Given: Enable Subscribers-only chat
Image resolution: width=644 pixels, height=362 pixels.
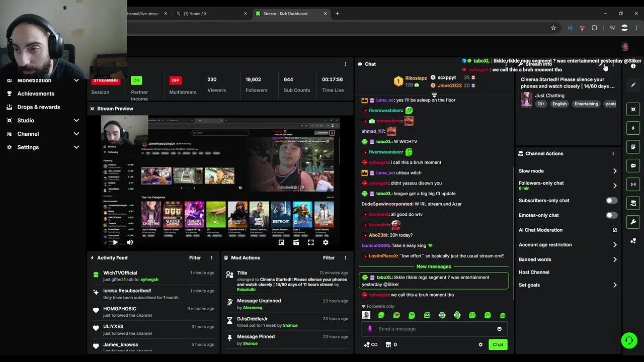Looking at the screenshot, I should [x=611, y=201].
